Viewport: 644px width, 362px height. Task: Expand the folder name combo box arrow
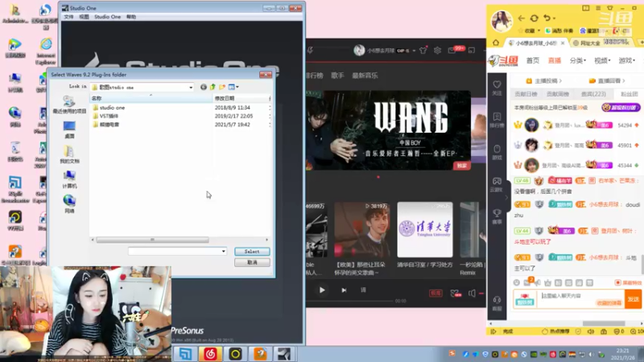224,251
